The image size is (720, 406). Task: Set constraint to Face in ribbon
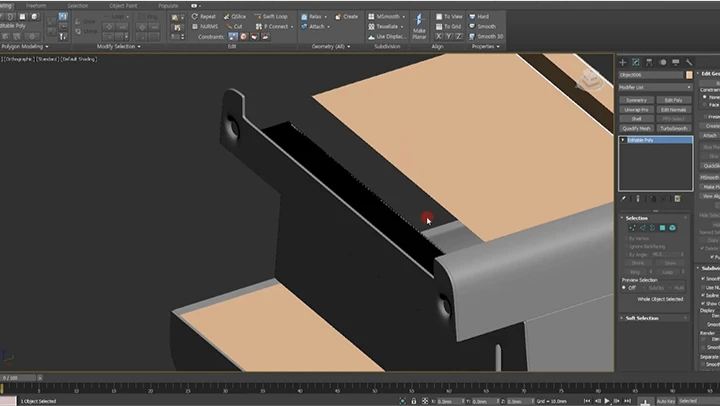(x=254, y=36)
